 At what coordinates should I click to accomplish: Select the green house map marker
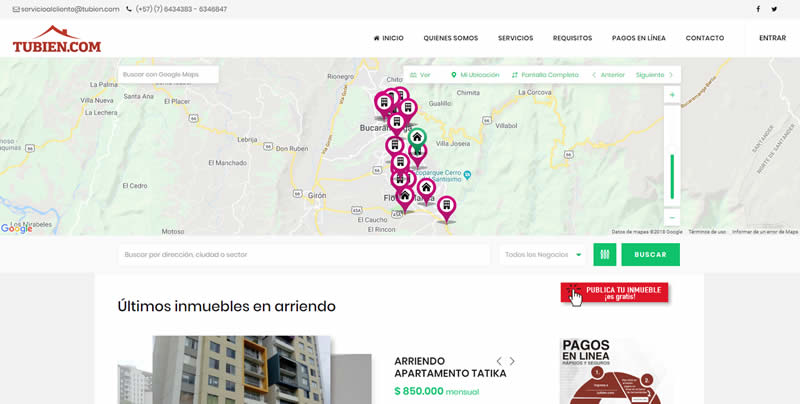coord(417,140)
